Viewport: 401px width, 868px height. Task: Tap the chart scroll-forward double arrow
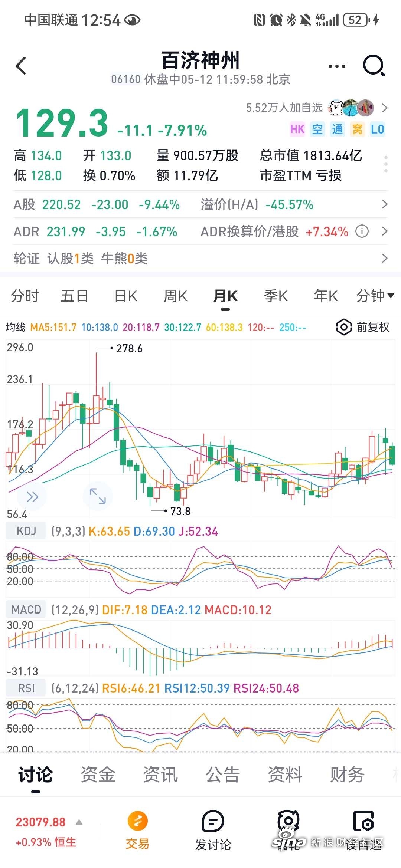coord(32,497)
